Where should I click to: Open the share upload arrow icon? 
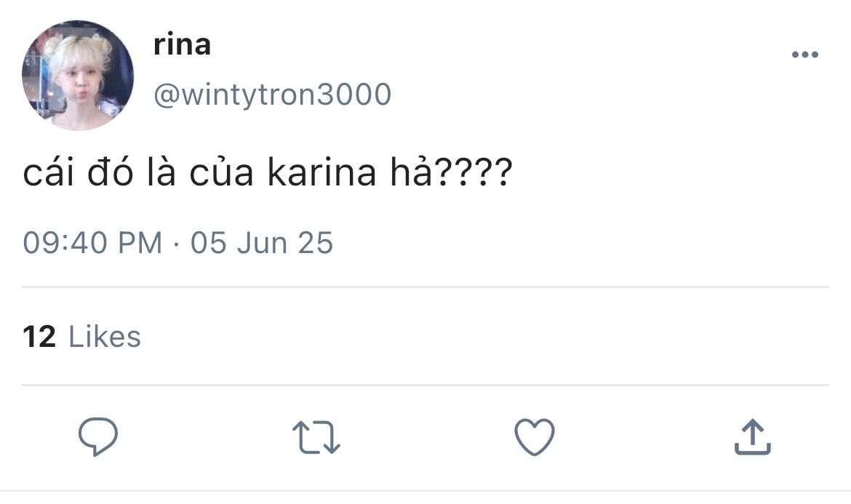point(753,436)
